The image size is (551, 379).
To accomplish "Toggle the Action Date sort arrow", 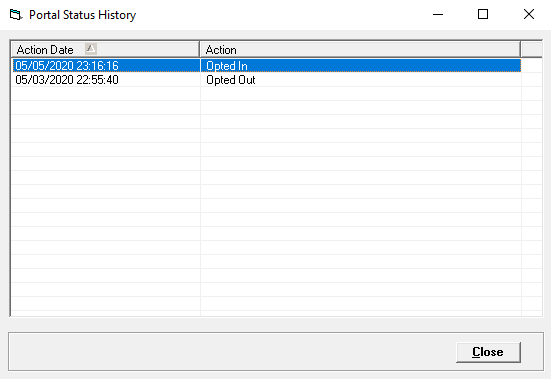I will (x=91, y=49).
